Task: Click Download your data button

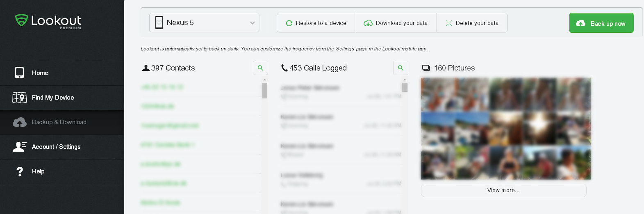Action: (x=396, y=23)
